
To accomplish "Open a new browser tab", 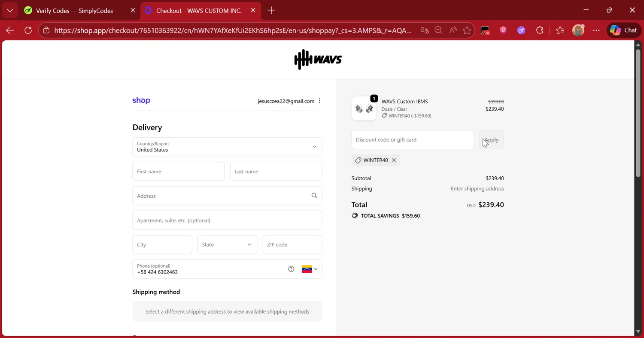I will [x=271, y=11].
